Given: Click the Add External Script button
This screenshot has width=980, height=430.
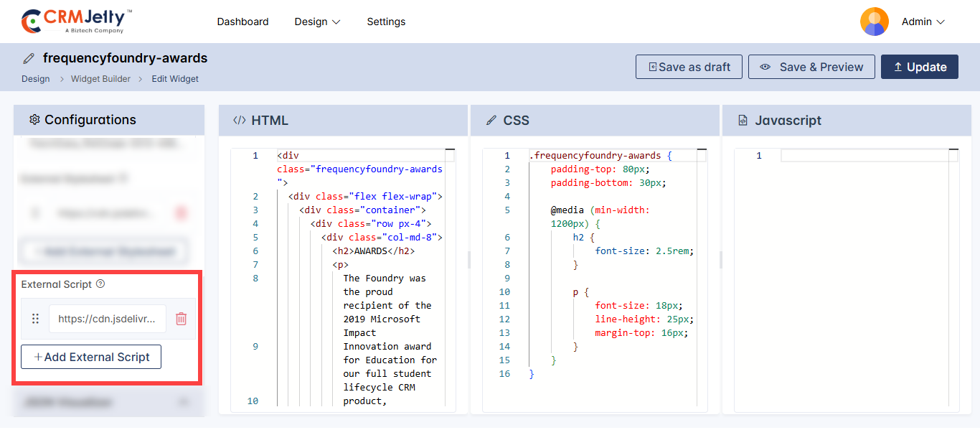Looking at the screenshot, I should (91, 357).
